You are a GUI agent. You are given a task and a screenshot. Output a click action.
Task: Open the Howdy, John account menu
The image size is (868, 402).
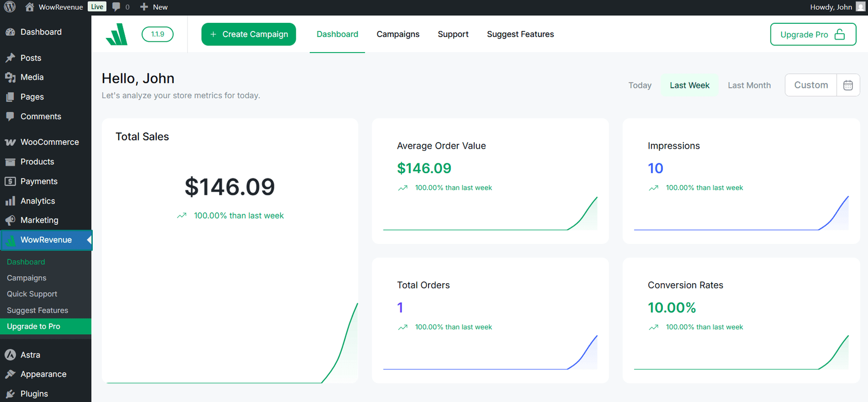point(838,7)
